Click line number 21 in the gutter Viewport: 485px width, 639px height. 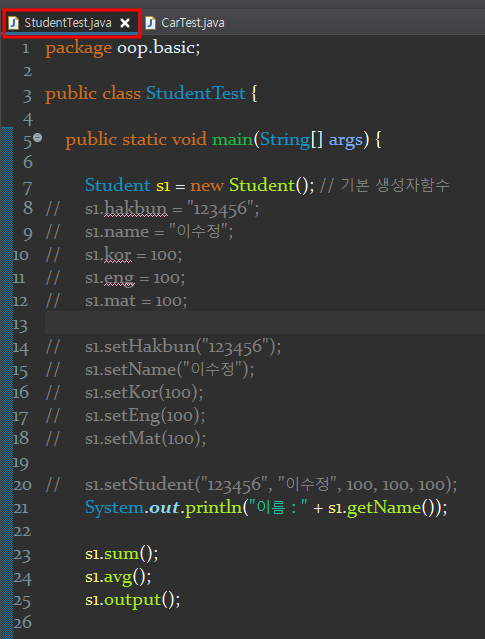[x=21, y=509]
